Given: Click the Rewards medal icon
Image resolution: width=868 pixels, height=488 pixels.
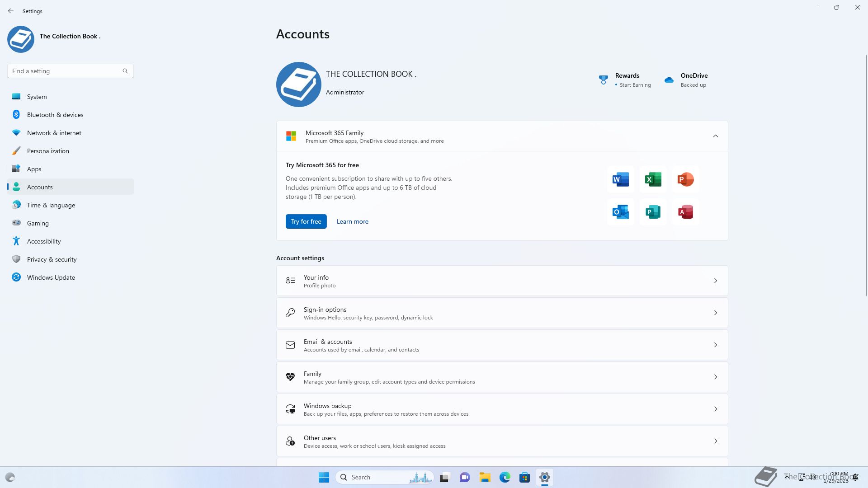Looking at the screenshot, I should [x=604, y=80].
